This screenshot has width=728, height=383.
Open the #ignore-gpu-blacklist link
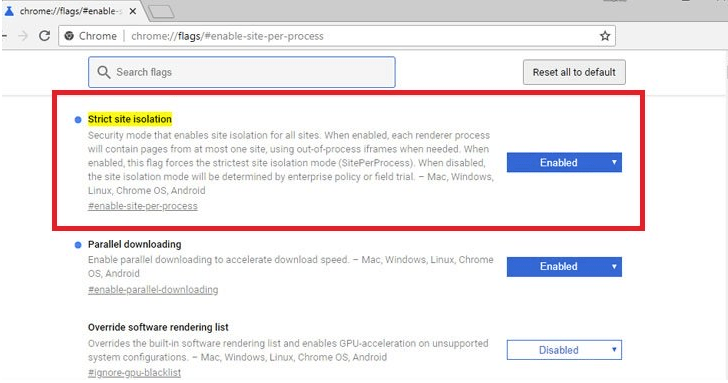point(134,372)
